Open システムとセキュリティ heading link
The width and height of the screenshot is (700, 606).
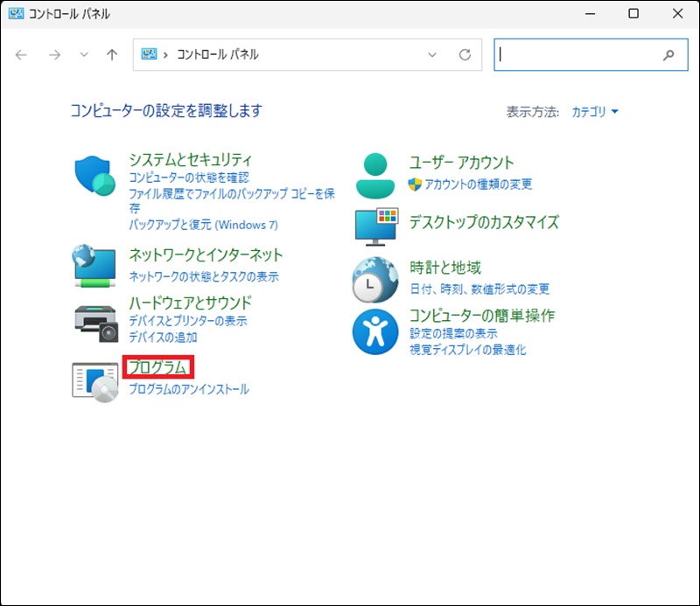tap(190, 160)
